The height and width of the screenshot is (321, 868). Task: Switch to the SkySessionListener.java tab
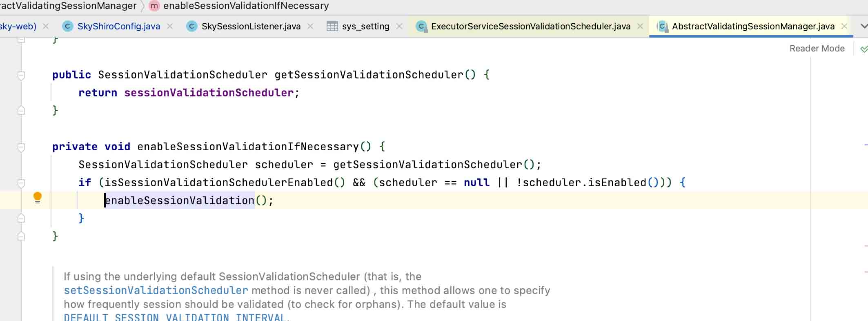point(251,27)
